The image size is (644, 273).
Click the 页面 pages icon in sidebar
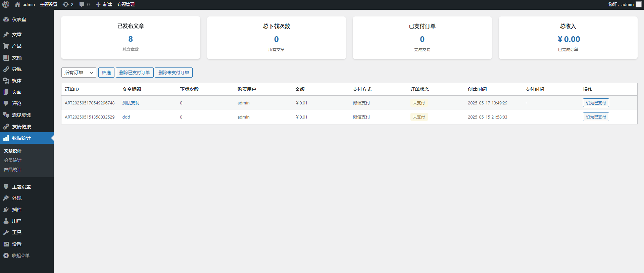(6, 92)
